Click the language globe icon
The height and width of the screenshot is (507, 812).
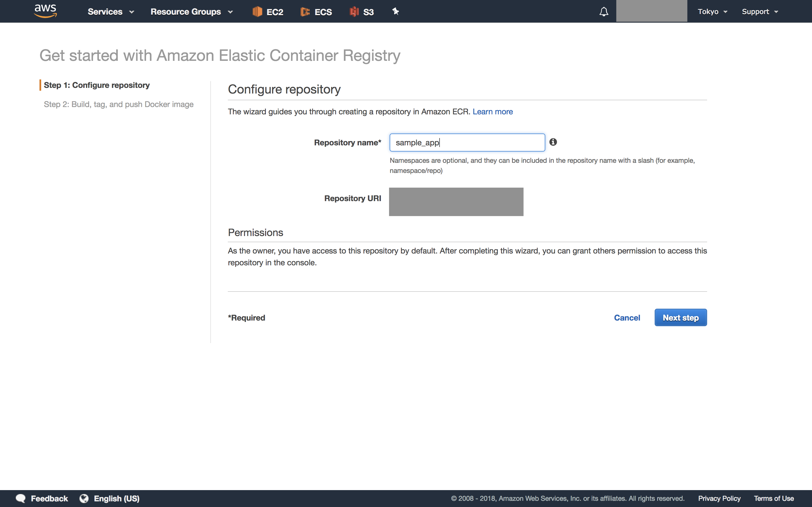click(84, 498)
